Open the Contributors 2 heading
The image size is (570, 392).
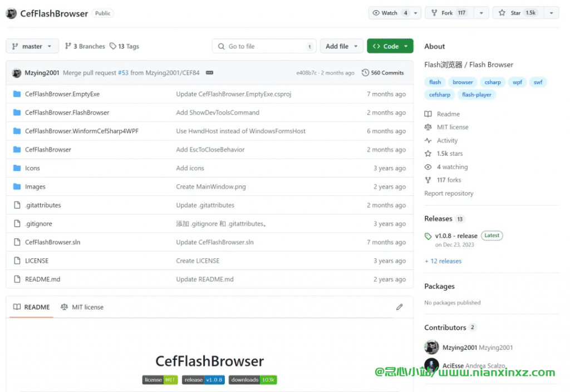[x=450, y=327]
